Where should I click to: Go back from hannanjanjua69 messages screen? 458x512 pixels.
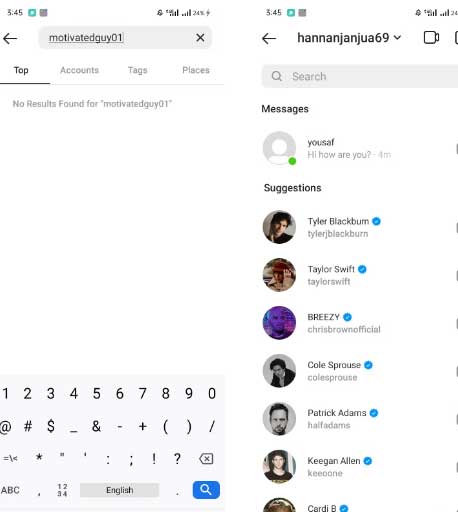(x=269, y=39)
